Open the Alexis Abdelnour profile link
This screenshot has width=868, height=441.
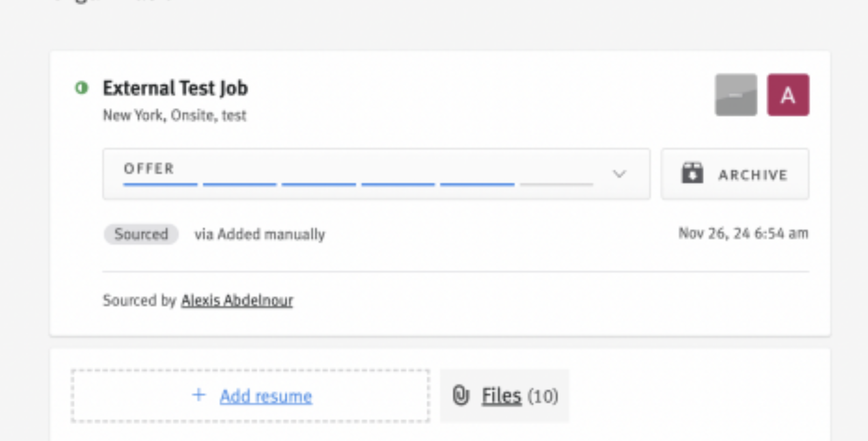(x=237, y=300)
